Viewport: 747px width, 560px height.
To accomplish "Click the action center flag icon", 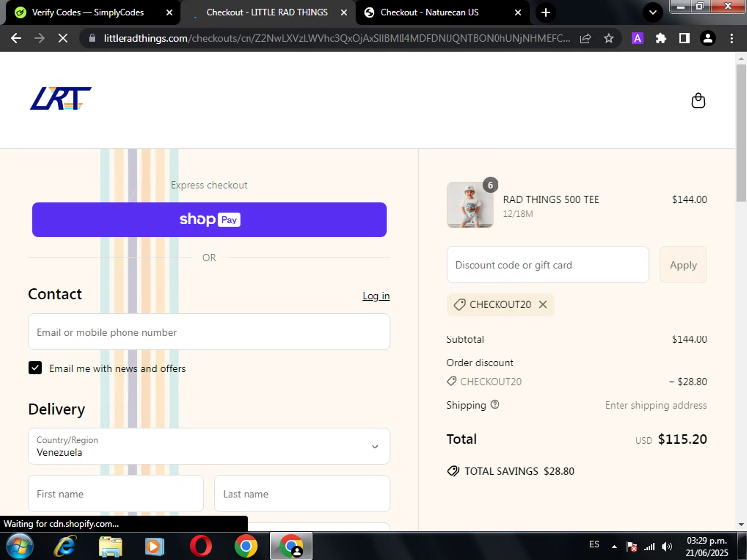I will click(631, 547).
